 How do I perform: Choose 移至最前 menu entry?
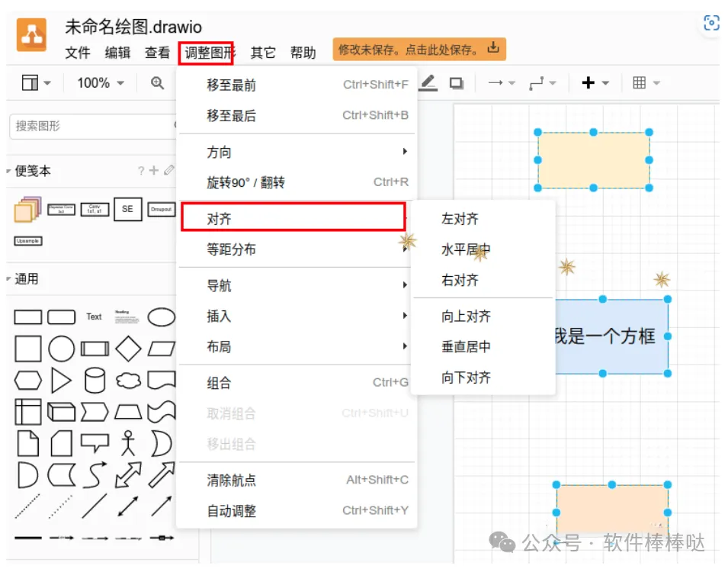[x=297, y=85]
